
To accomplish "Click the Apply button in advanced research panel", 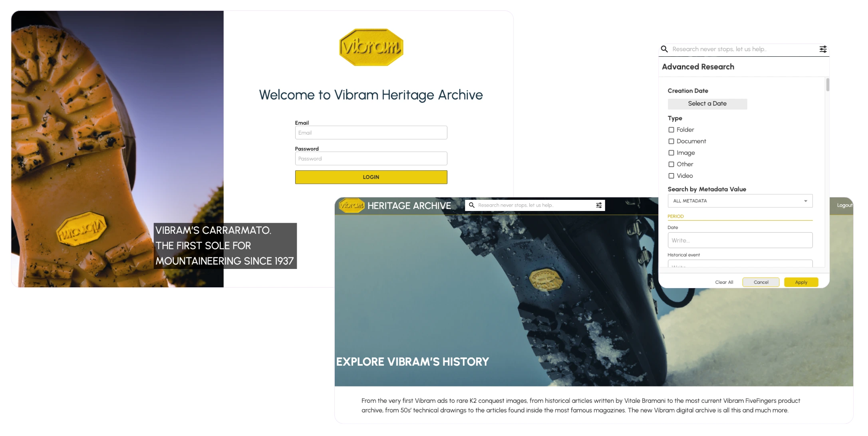I will click(x=801, y=282).
